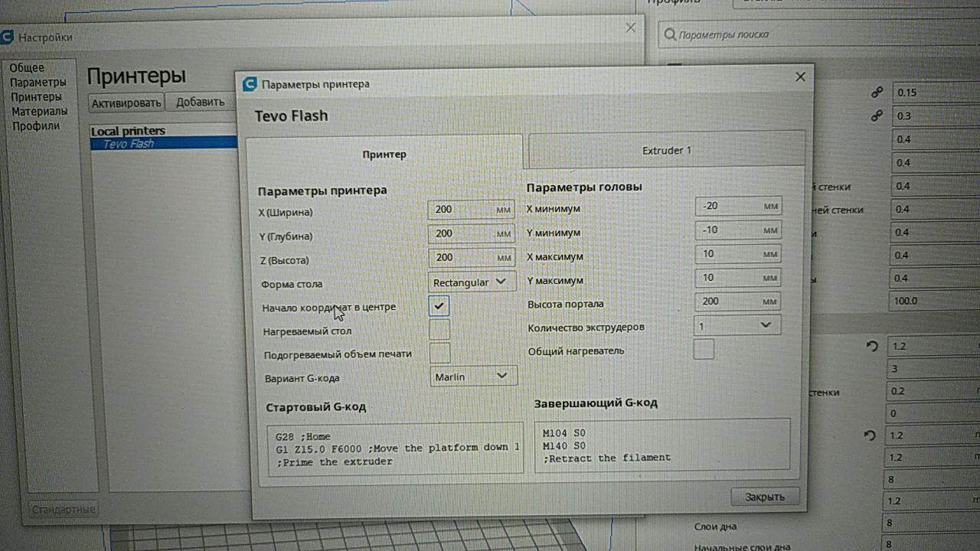
Task: Open the Форма стола Rectangular dropdown
Action: 472,282
